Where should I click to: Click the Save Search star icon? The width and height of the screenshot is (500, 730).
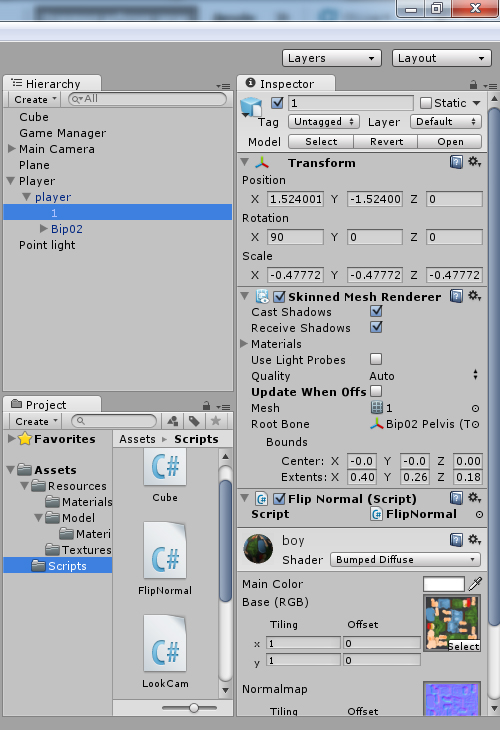(215, 421)
